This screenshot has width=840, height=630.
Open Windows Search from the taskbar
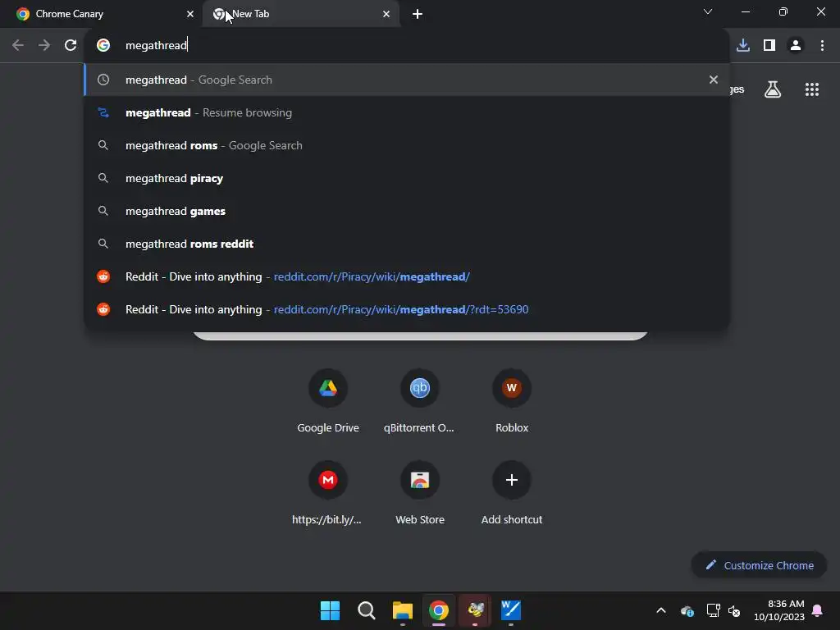coord(367,610)
